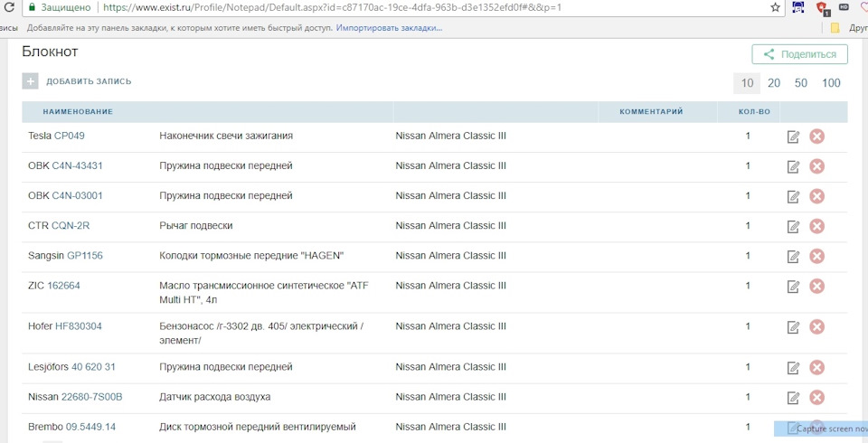This screenshot has height=443, width=868.
Task: Delete the ZIC 162664 entry
Action: pos(817,286)
